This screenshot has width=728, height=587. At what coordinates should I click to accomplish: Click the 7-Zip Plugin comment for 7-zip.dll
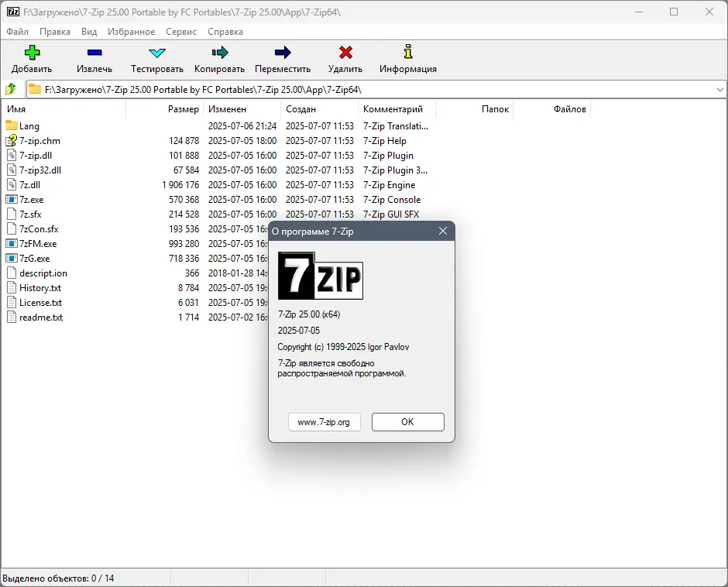(388, 156)
